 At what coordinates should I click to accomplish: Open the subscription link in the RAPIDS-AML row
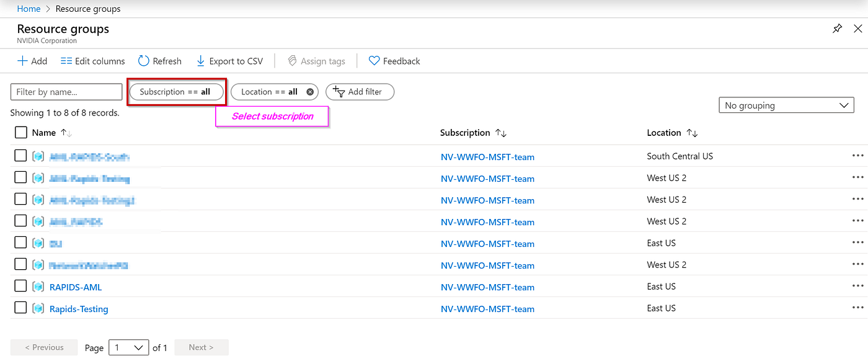coord(487,287)
